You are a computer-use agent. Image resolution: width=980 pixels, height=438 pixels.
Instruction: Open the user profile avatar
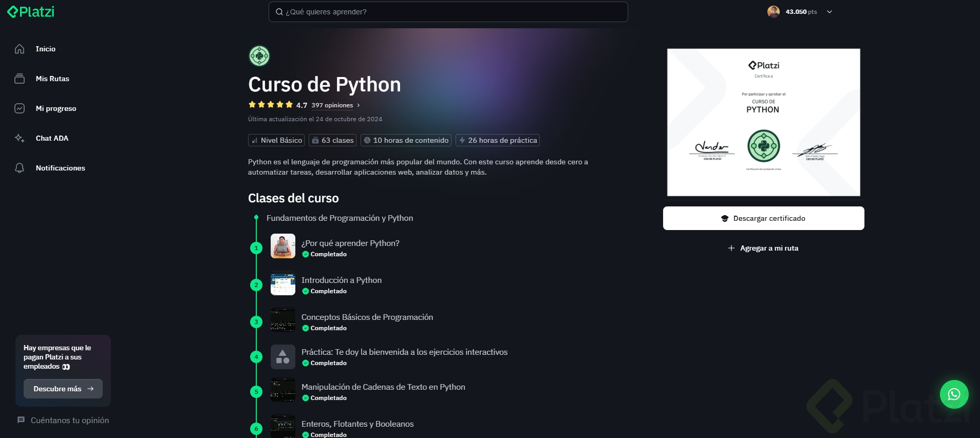(x=774, y=12)
